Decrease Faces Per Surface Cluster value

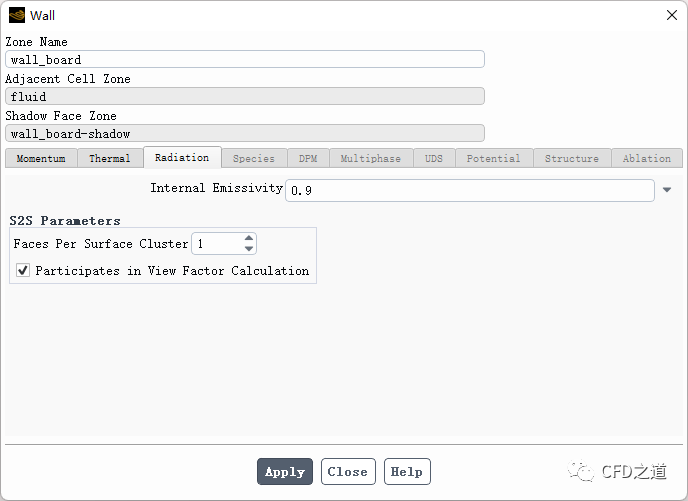249,249
